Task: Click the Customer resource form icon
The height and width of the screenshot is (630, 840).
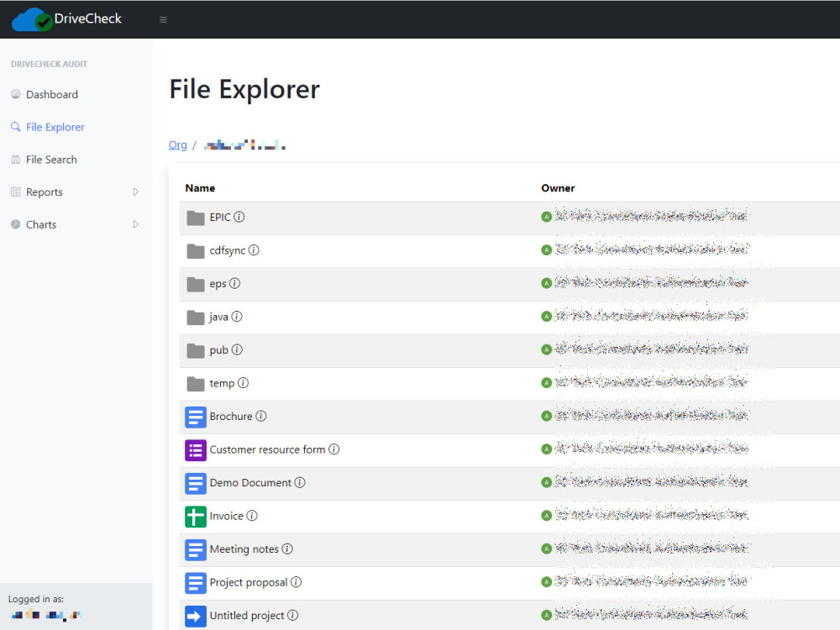Action: click(x=196, y=450)
